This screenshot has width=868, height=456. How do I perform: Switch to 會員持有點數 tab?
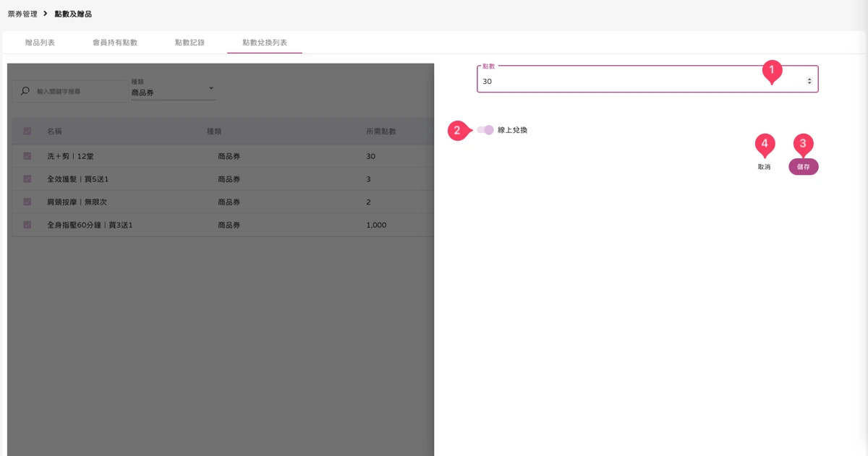(x=115, y=43)
